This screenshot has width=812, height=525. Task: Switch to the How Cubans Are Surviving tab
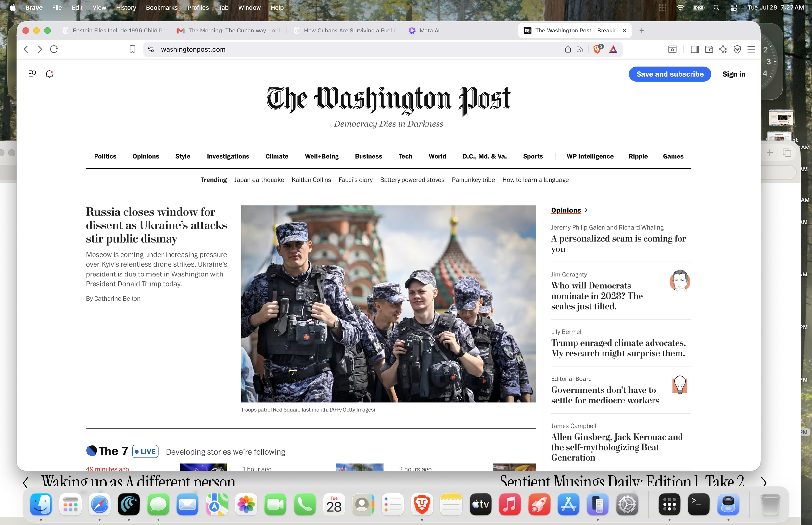pos(345,31)
